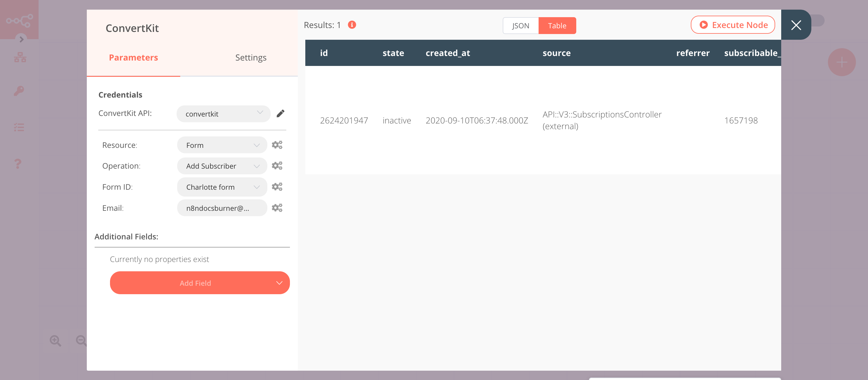Click the gear icon next to Email field

coord(277,207)
